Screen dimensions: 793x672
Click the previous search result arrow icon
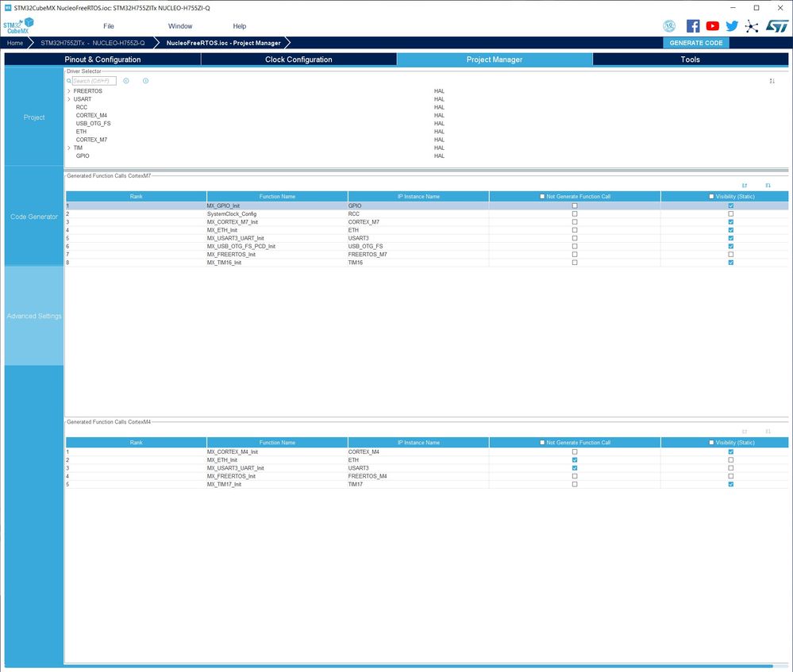[x=126, y=81]
